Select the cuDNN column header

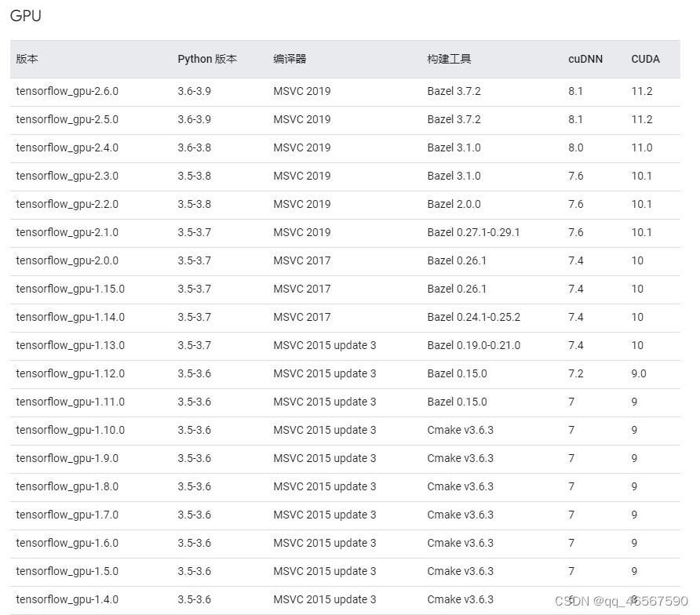(x=585, y=59)
